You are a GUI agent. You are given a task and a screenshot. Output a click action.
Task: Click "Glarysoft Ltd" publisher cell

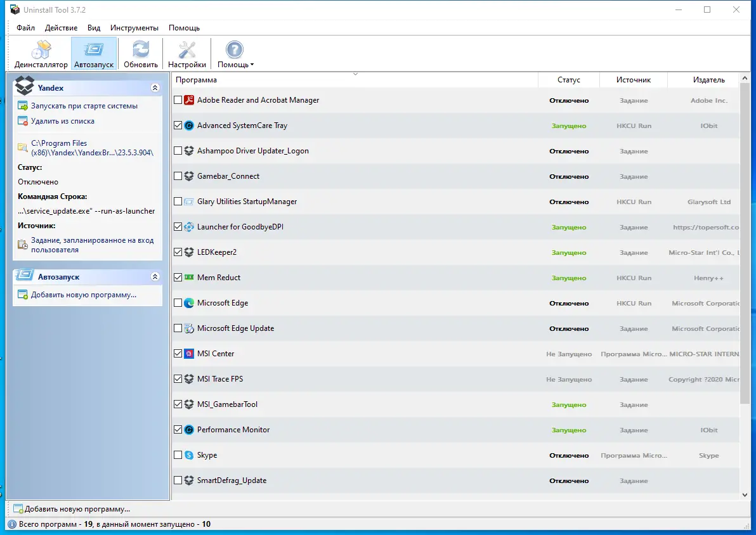(709, 202)
